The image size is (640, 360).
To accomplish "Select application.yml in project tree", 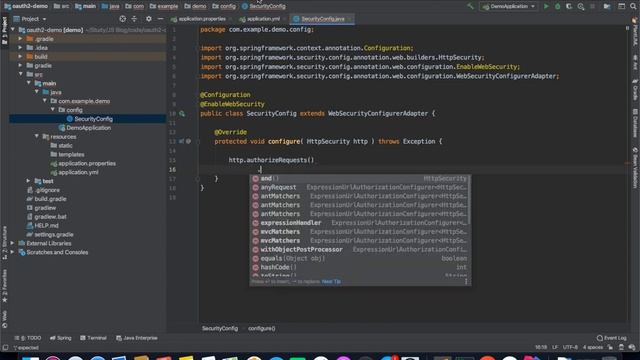I will pos(78,172).
